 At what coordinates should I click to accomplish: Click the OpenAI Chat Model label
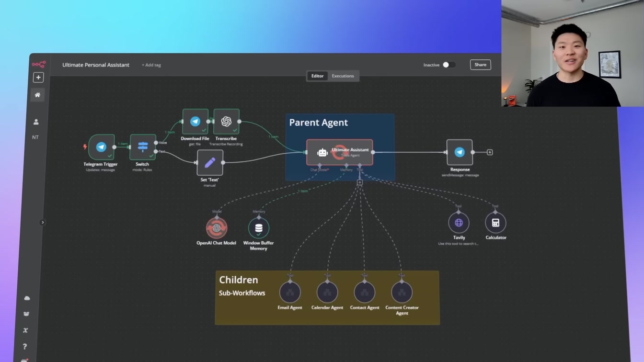pos(216,243)
